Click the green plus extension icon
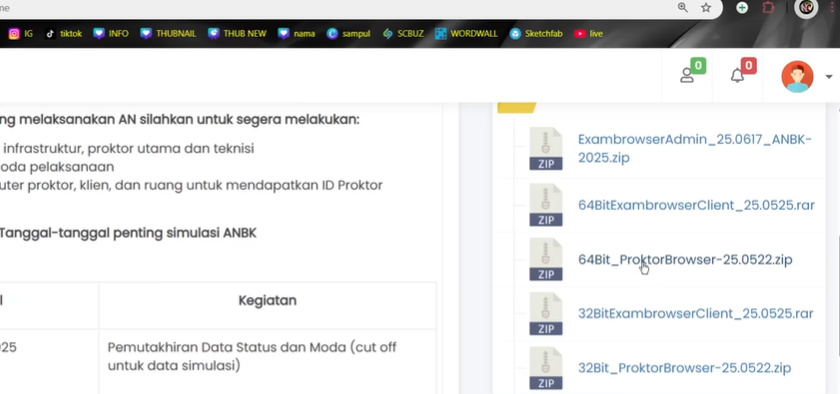Viewport: 840px width, 394px height. [x=742, y=8]
